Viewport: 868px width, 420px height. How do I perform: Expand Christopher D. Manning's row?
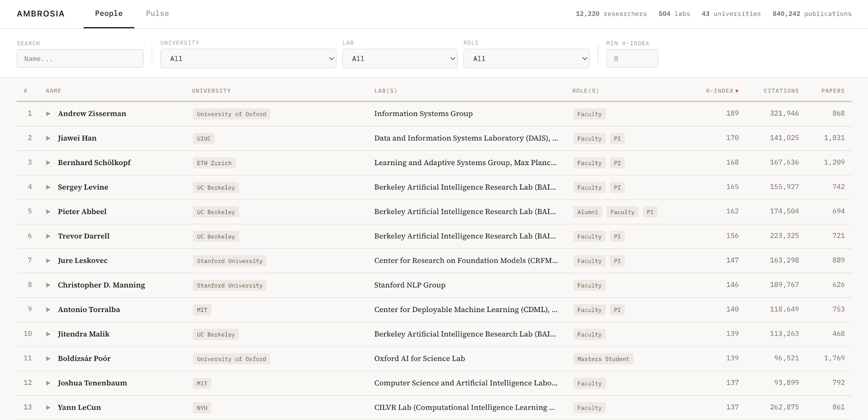49,285
